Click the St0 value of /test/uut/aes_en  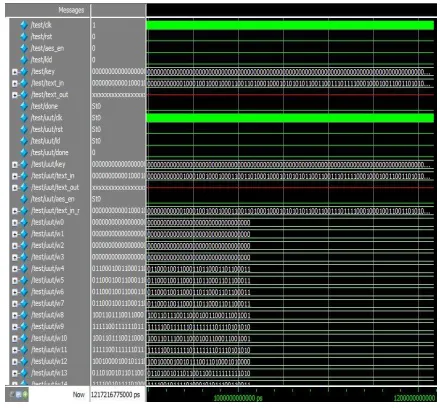coord(96,199)
